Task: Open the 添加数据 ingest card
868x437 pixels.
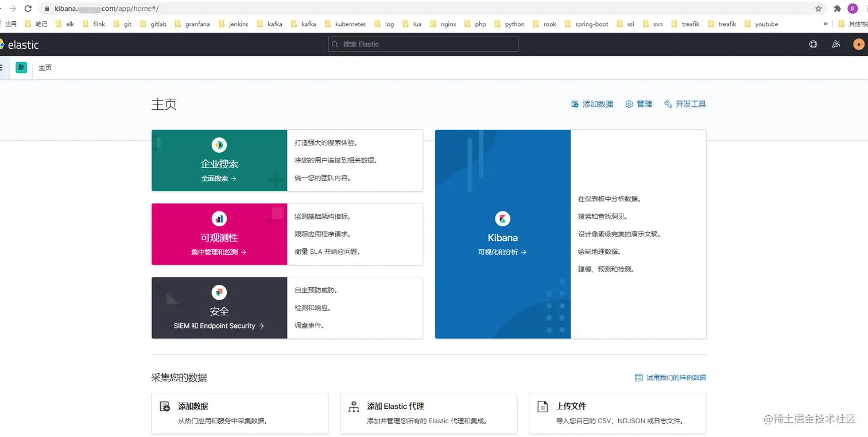Action: [240, 413]
